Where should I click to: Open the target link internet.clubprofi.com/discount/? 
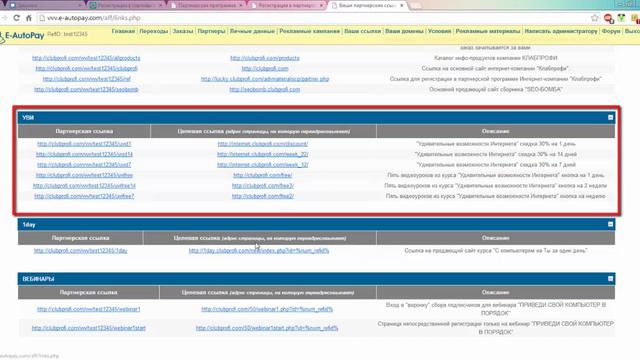pos(262,144)
